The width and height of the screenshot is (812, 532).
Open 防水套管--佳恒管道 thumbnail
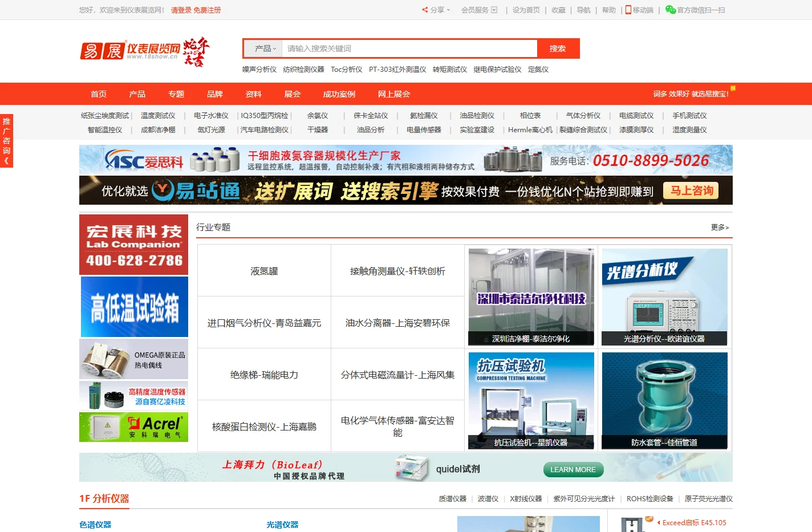(x=664, y=401)
